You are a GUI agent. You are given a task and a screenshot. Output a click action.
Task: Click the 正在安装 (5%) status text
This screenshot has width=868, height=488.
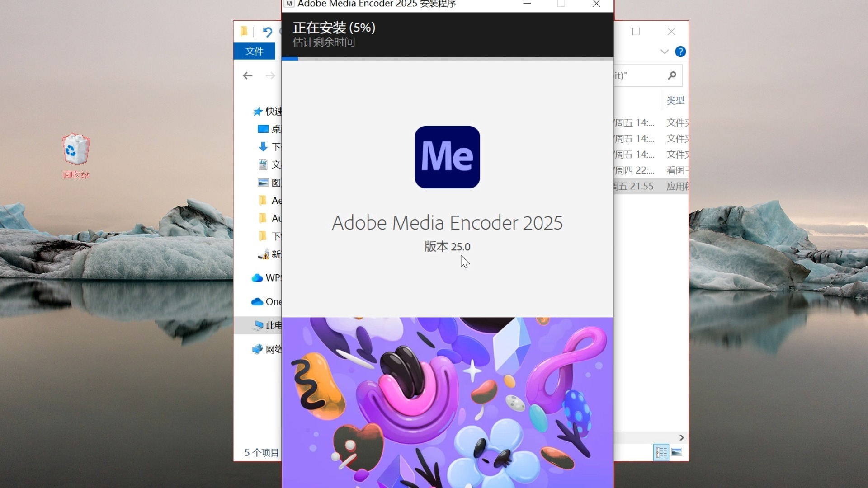pyautogui.click(x=334, y=28)
